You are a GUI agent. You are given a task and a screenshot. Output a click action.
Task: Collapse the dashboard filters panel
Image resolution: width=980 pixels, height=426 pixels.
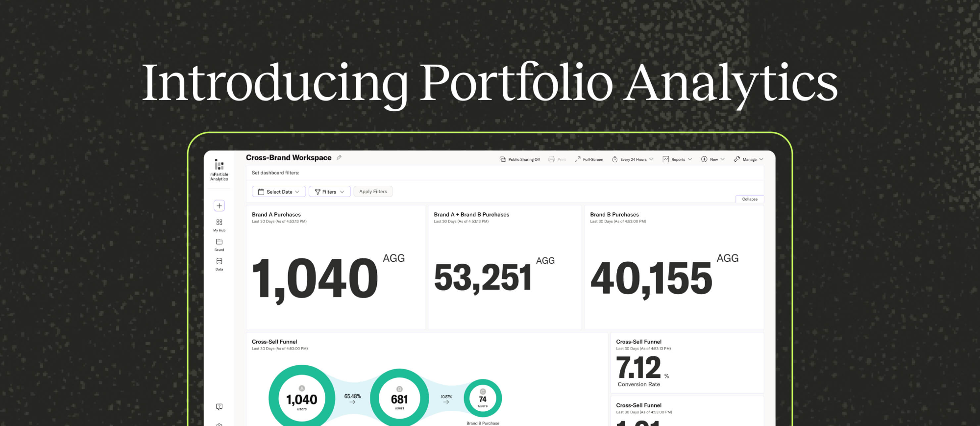click(749, 199)
